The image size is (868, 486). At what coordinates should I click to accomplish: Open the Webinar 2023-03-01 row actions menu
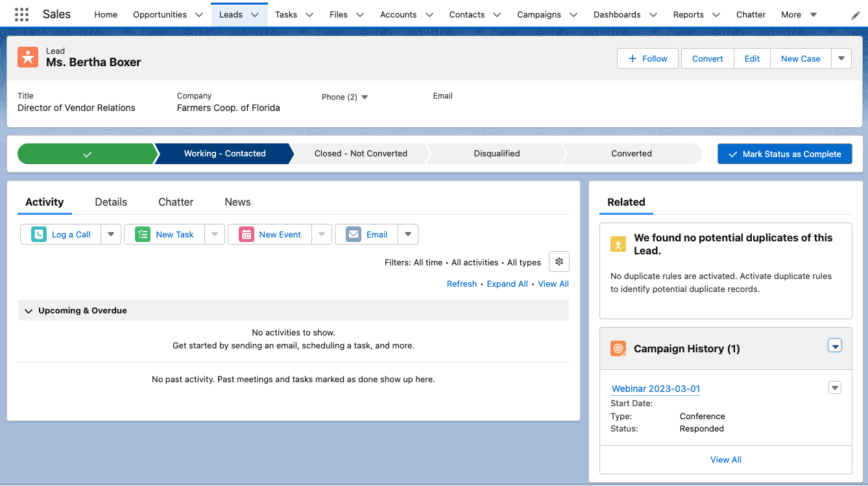[835, 387]
